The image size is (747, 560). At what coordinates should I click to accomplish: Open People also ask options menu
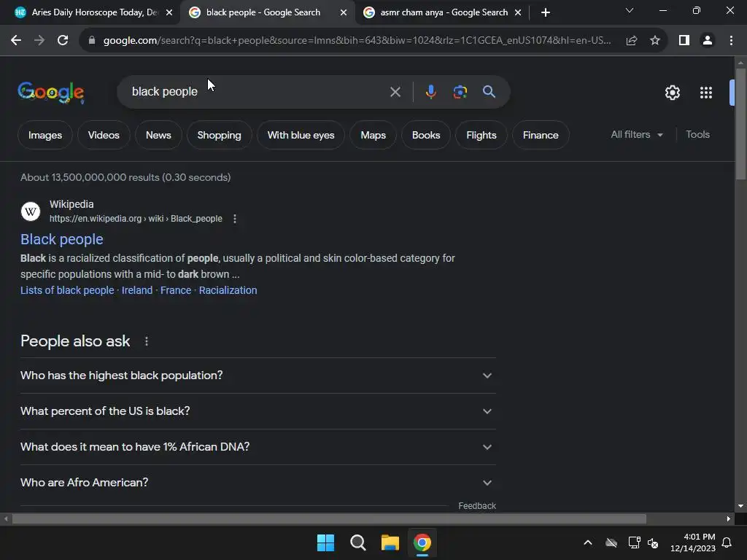tap(146, 341)
